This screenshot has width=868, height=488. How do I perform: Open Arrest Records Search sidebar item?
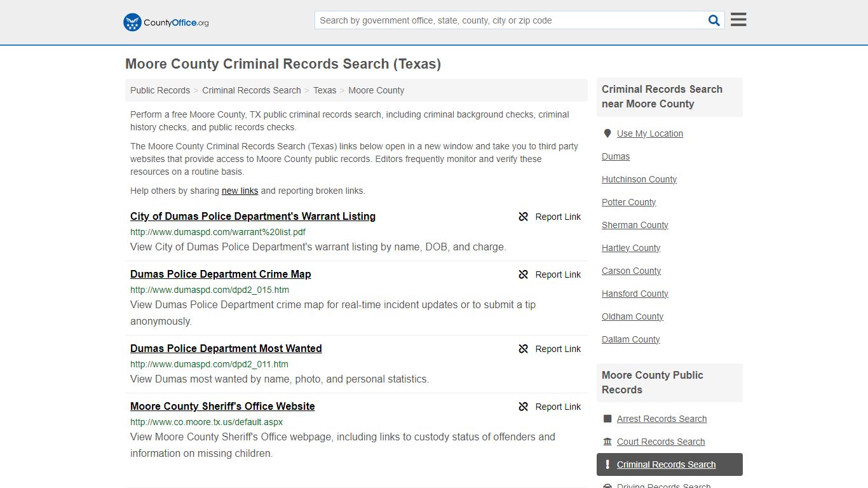661,419
